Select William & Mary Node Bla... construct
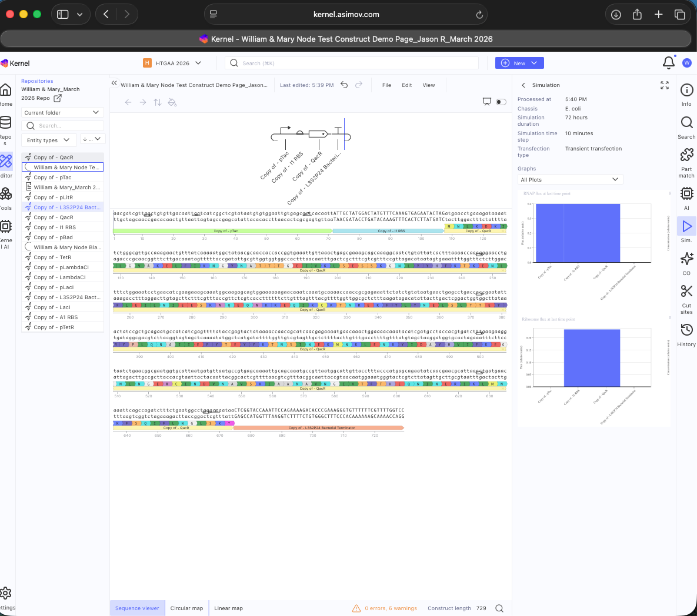697x616 pixels. [63, 247]
